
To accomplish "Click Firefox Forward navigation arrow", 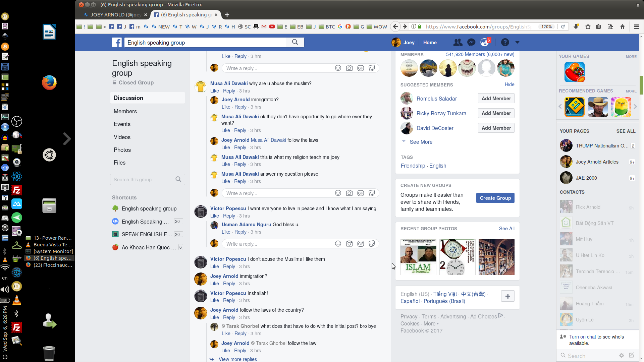I will (405, 27).
